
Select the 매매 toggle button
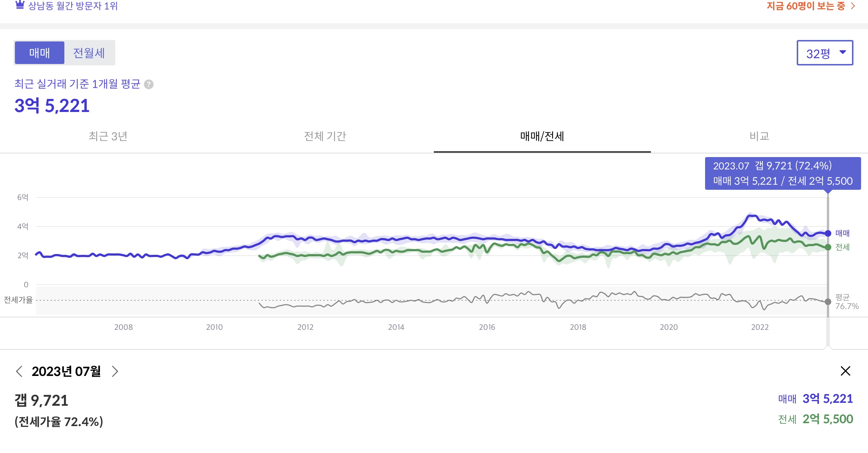40,53
